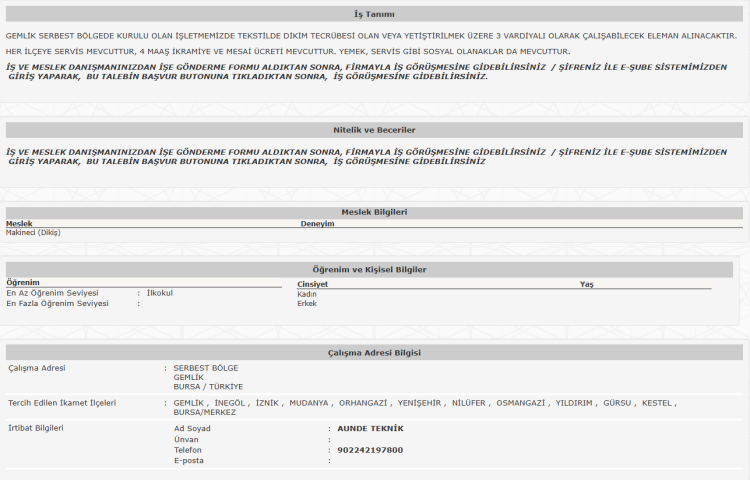Click the İş Tanımı section header
Image resolution: width=750 pixels, height=480 pixels.
[x=374, y=15]
